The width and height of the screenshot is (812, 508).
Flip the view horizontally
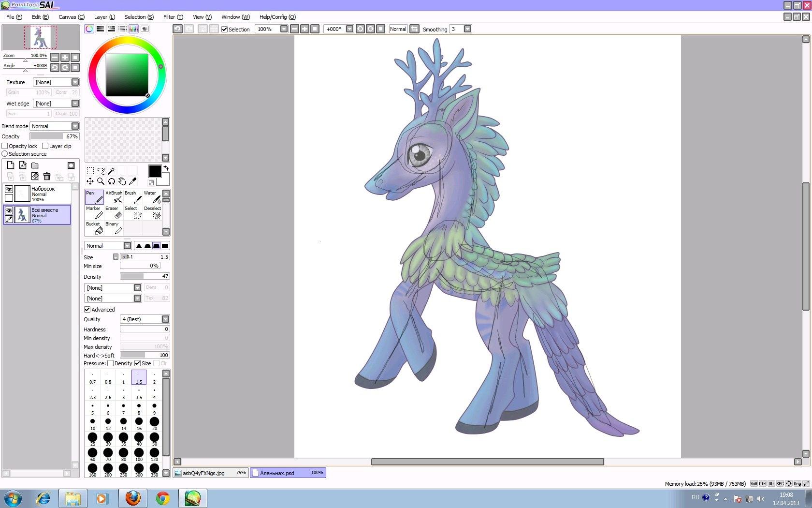pos(415,29)
